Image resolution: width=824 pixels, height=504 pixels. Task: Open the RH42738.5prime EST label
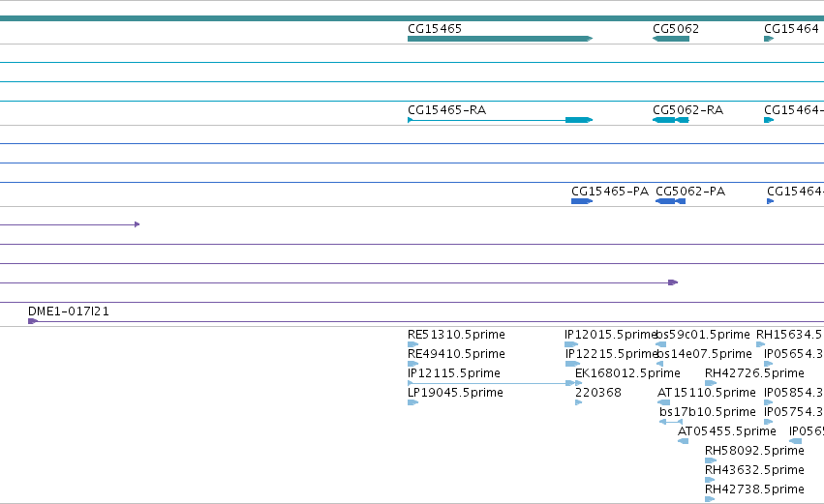click(x=754, y=489)
